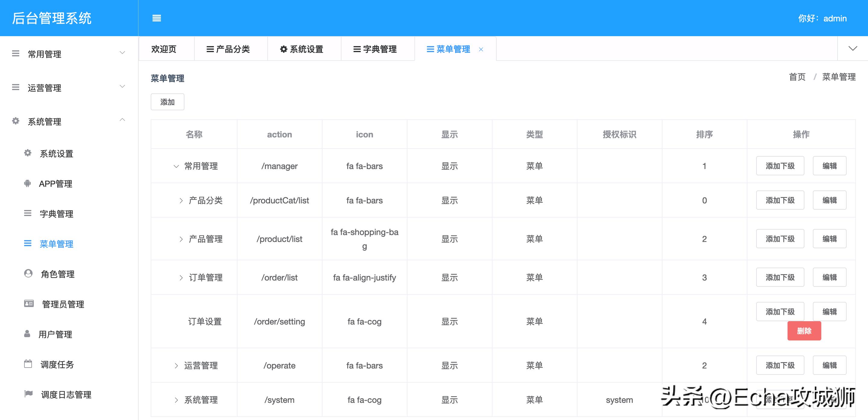Open the 字典管理 tab
The width and height of the screenshot is (868, 420).
click(x=377, y=49)
